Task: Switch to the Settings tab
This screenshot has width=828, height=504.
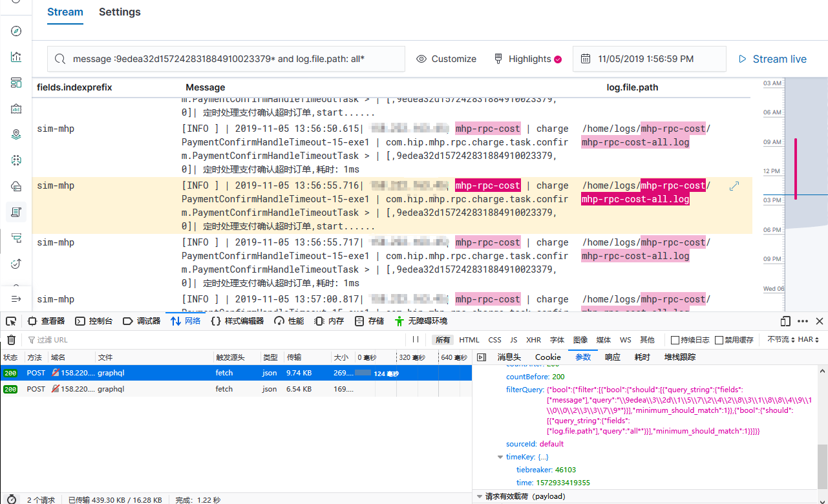Action: (x=120, y=12)
